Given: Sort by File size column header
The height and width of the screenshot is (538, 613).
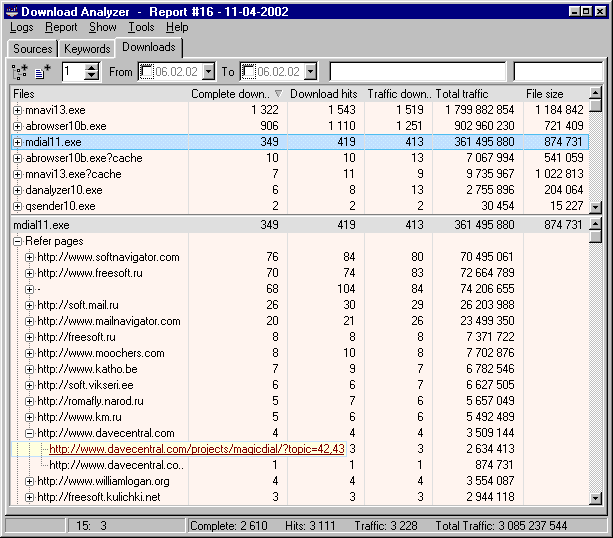Looking at the screenshot, I should [556, 94].
